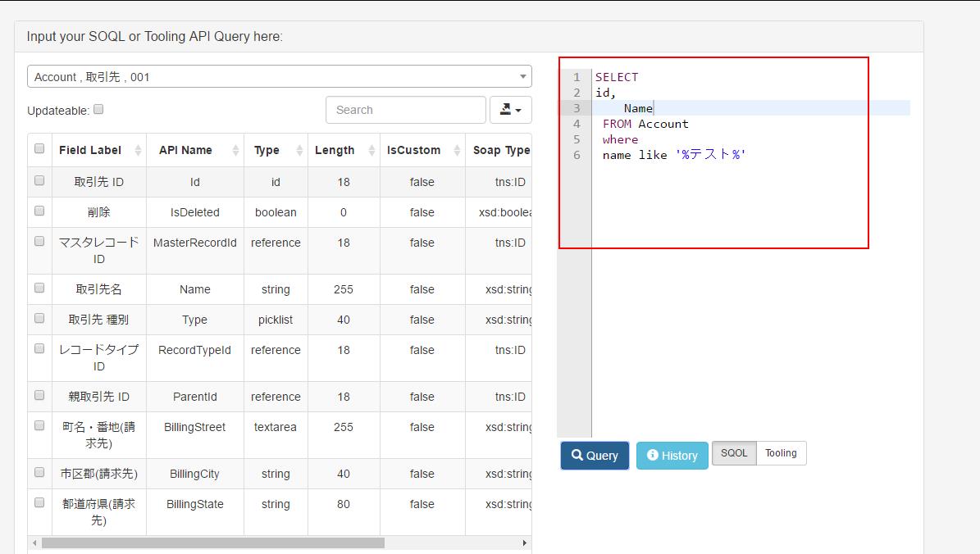Check the BillingState row checkbox
980x554 pixels.
[x=39, y=502]
